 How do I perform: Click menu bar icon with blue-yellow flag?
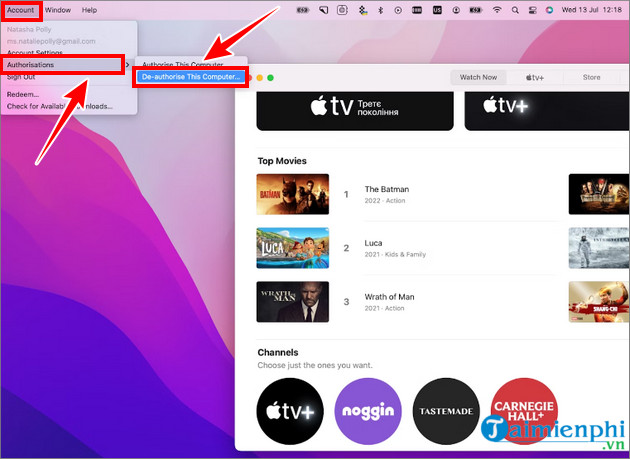pos(362,10)
